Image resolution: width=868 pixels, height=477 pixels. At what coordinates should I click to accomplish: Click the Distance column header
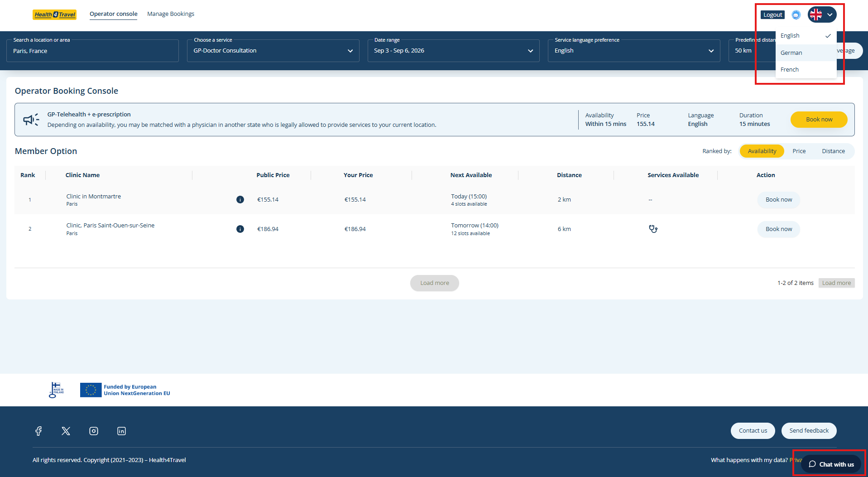click(x=569, y=175)
